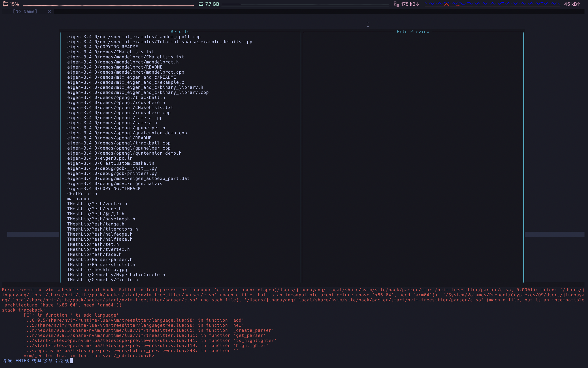
Task: Click the Results panel title
Action: (x=180, y=32)
